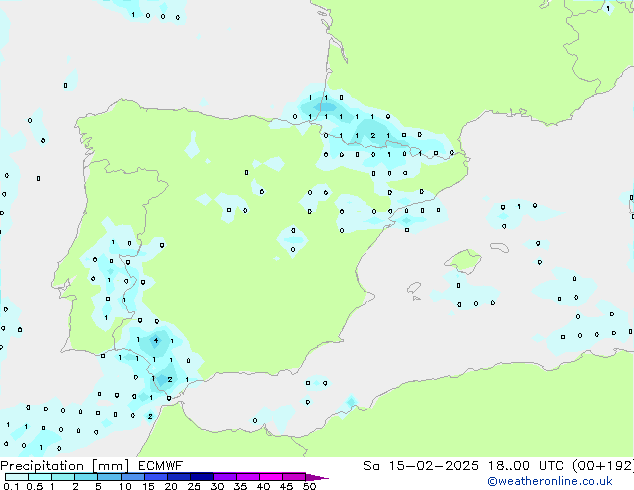Select the 2–5 mm legend color
The width and height of the screenshot is (634, 490).
[x=86, y=477]
